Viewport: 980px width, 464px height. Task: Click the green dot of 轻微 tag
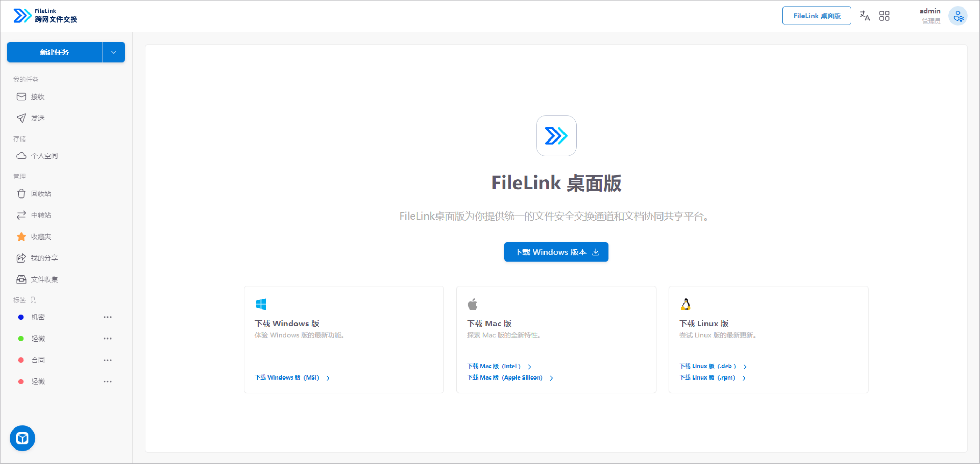pyautogui.click(x=21, y=338)
